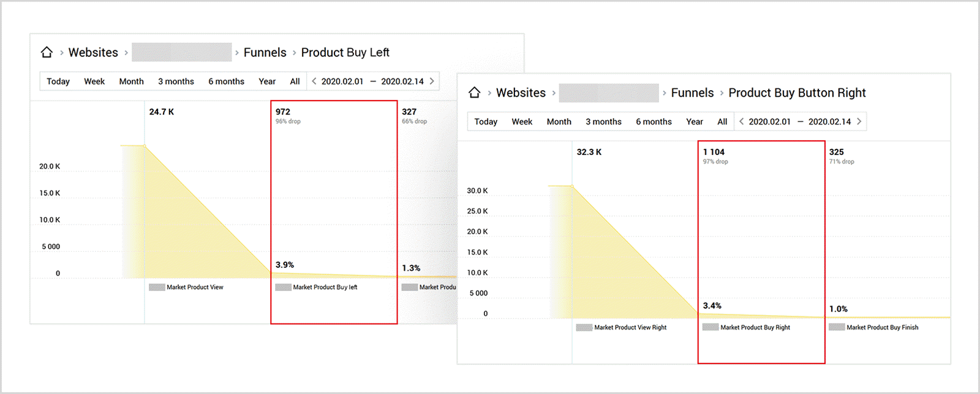This screenshot has width=980, height=394.
Task: Click Market Product Buy left step label
Action: click(x=325, y=287)
